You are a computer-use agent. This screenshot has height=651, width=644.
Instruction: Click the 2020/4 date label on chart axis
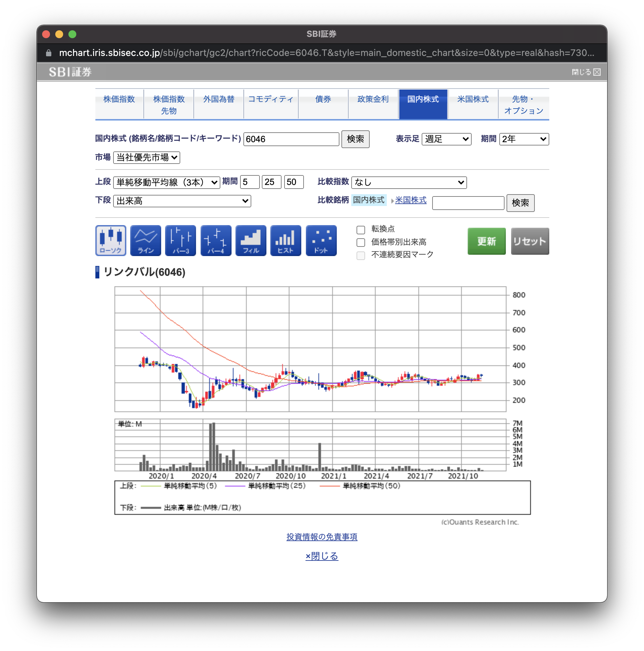click(204, 476)
